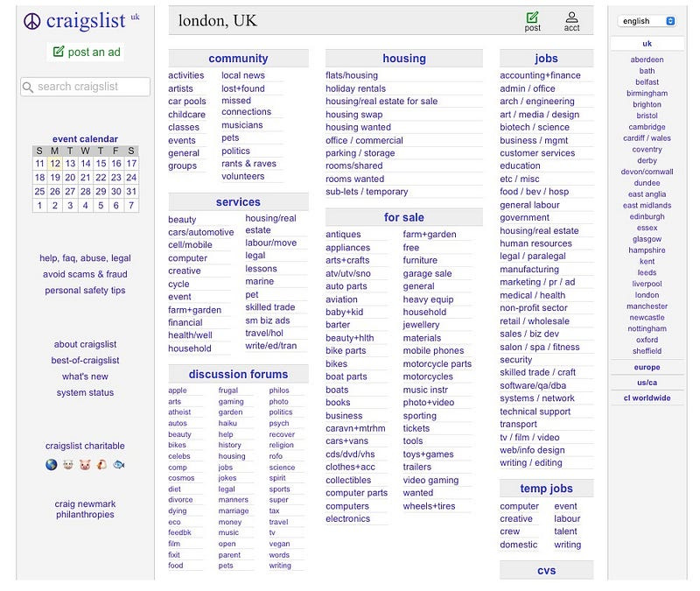Click the pencil icon in post an ad
This screenshot has height=591, width=700.
[59, 52]
